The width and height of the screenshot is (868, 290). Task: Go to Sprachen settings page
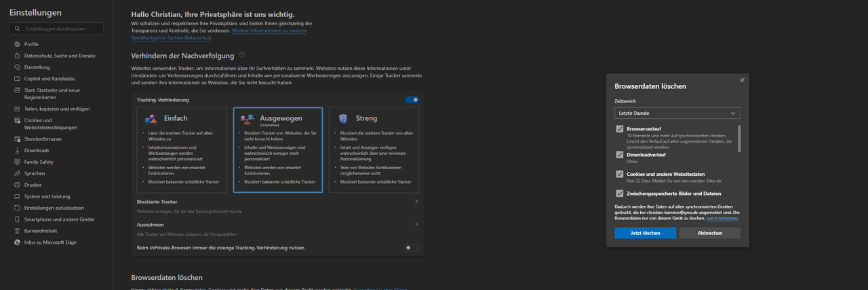(x=35, y=173)
